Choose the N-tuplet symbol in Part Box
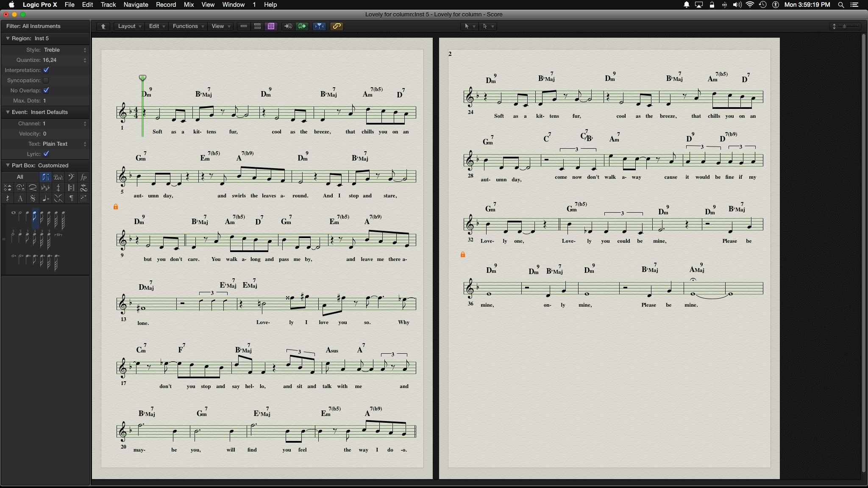 [x=59, y=235]
